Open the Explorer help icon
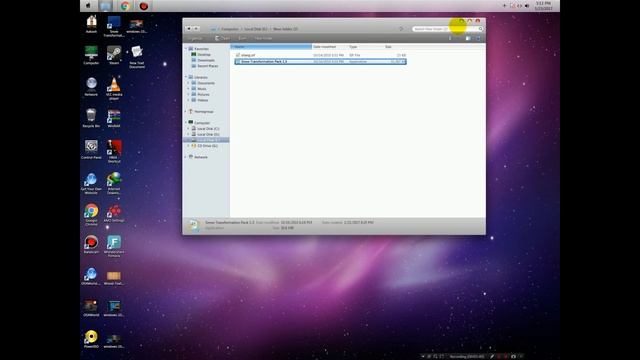 tap(478, 38)
